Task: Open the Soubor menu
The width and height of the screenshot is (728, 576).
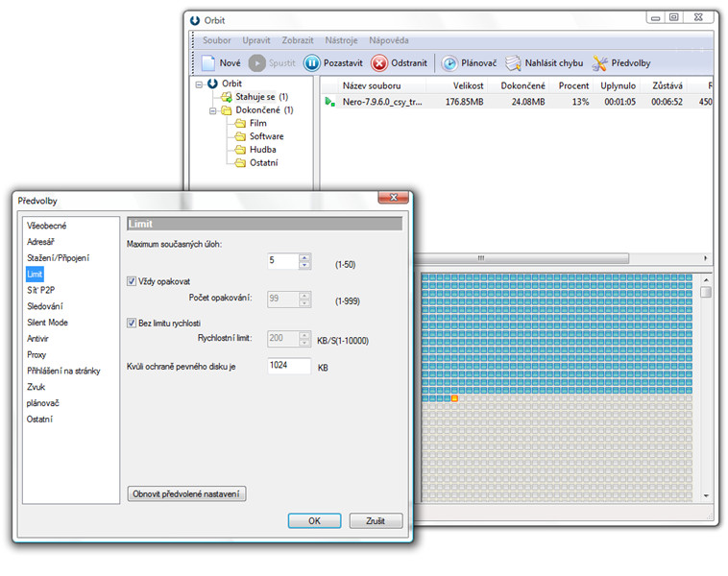Action: 217,40
